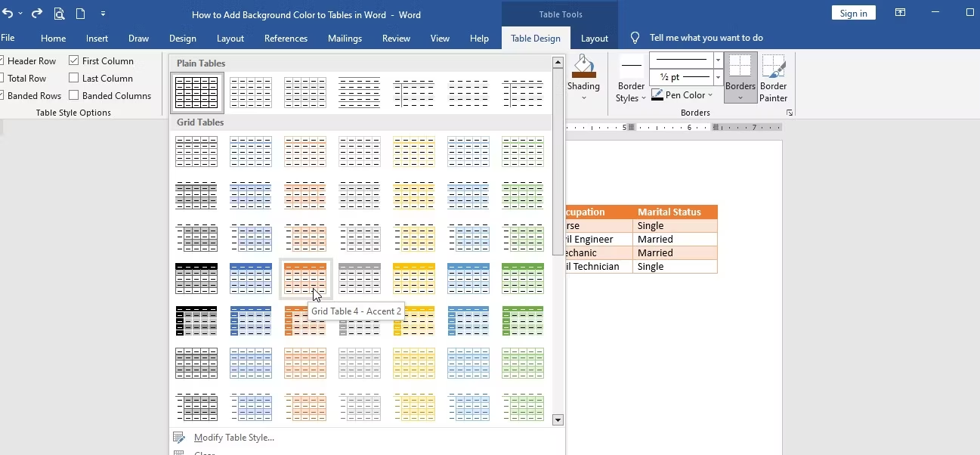This screenshot has width=980, height=455.
Task: Click the Sign in button
Action: coord(853,13)
